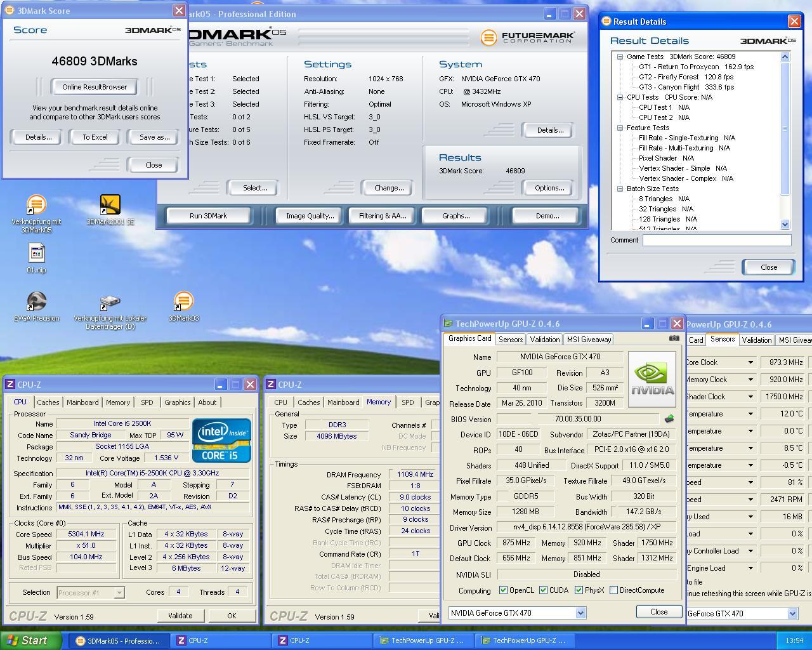The image size is (812, 650).
Task: Switch to the Caches tab in CPU-Z
Action: click(x=48, y=402)
